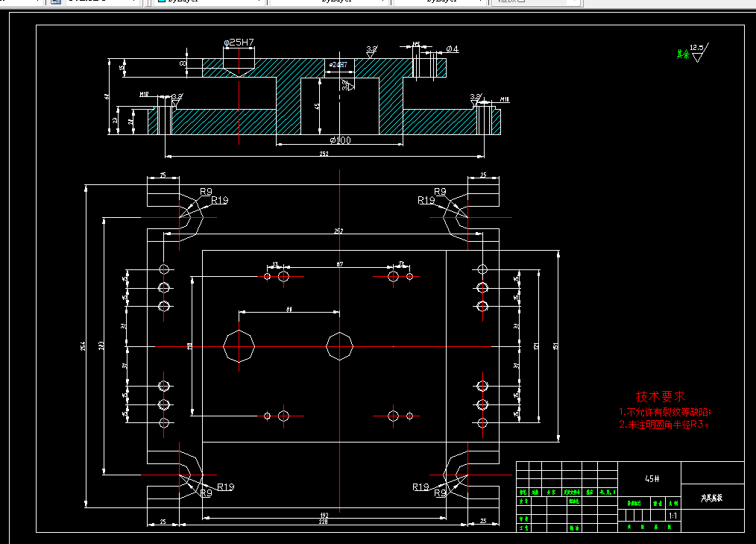This screenshot has height=544, width=756.
Task: Click R9 label at top-right corner
Action: point(440,192)
